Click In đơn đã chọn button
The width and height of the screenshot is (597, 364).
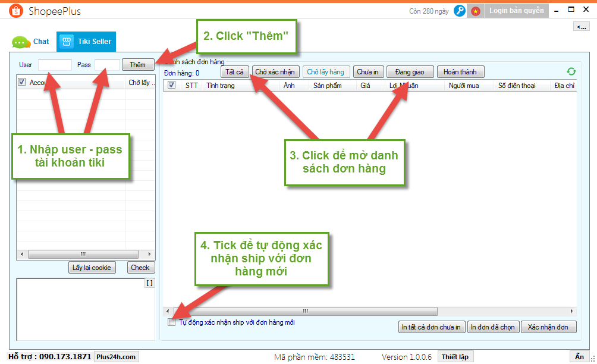click(x=493, y=327)
